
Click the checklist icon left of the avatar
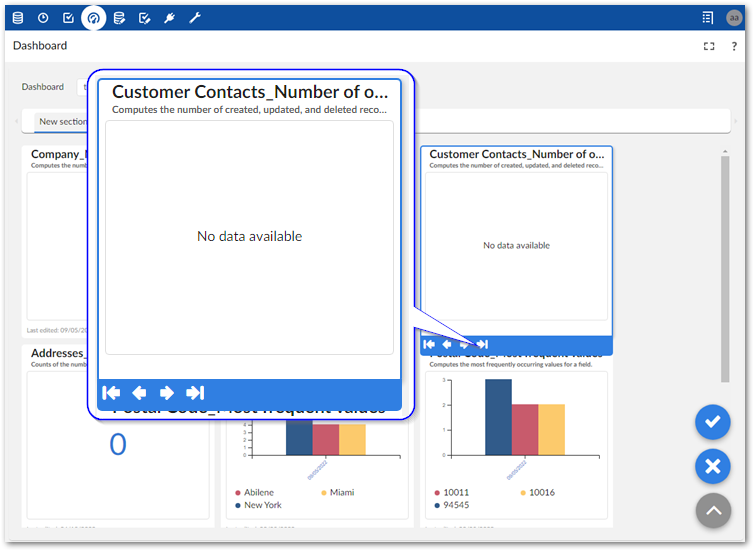click(708, 17)
